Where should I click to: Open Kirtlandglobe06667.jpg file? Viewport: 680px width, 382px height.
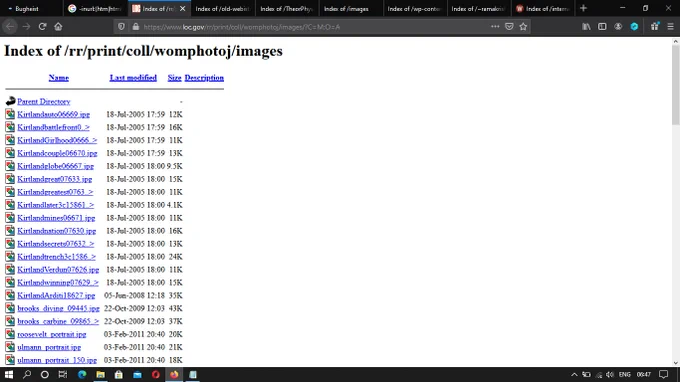coord(56,166)
